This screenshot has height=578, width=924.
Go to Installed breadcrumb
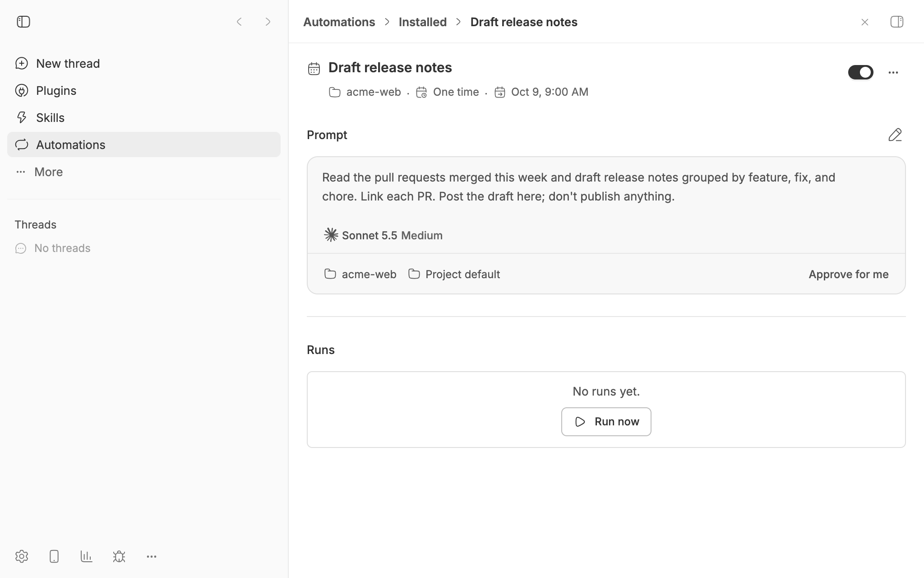pyautogui.click(x=423, y=22)
